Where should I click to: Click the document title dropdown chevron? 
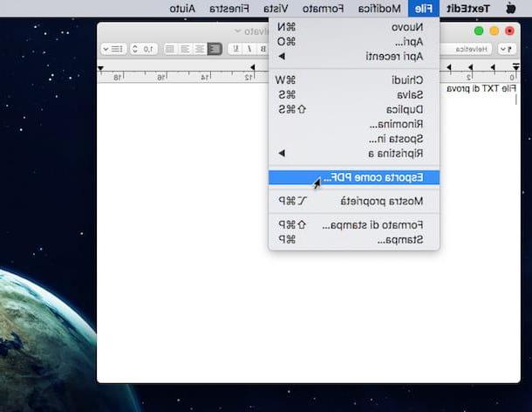[x=238, y=31]
